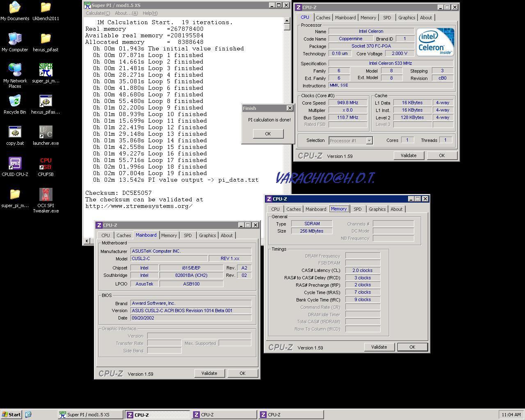Click CAS# Latency 2.0 clocks value
This screenshot has width=525, height=420.
pos(363,270)
